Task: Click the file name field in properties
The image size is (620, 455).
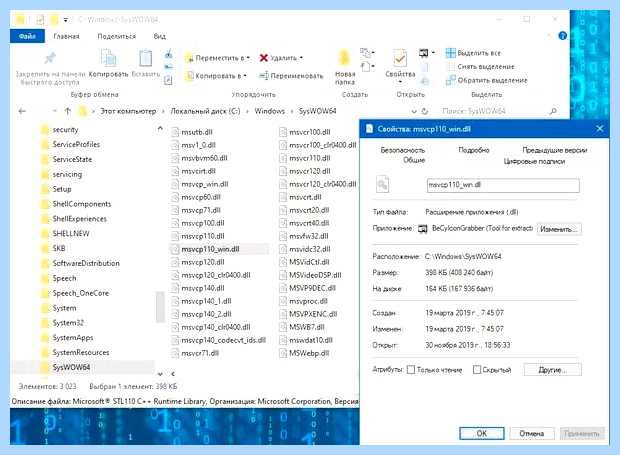Action: tap(503, 185)
